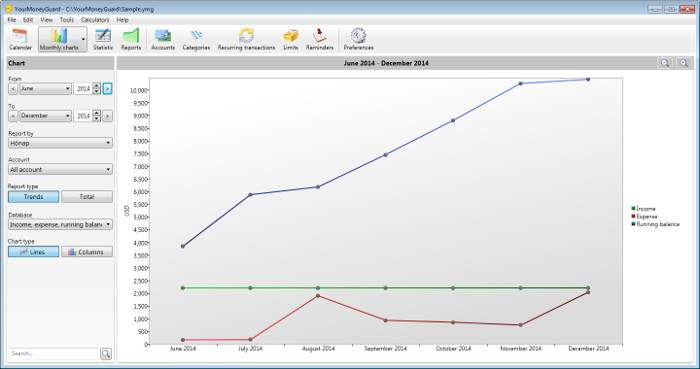This screenshot has width=700, height=369.
Task: Click in the Search input field
Action: [53, 354]
